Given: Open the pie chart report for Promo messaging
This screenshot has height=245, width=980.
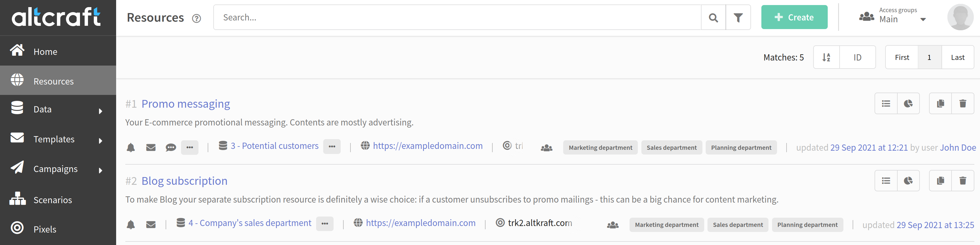Looking at the screenshot, I should pyautogui.click(x=909, y=104).
